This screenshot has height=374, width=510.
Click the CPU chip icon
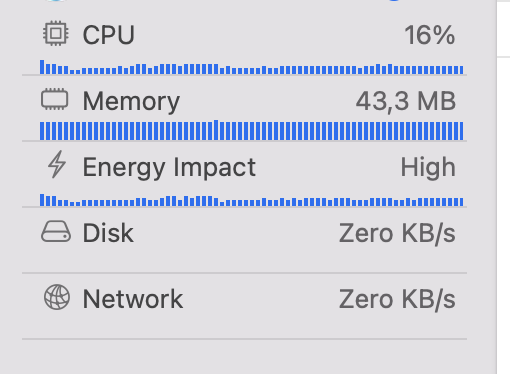tap(56, 33)
